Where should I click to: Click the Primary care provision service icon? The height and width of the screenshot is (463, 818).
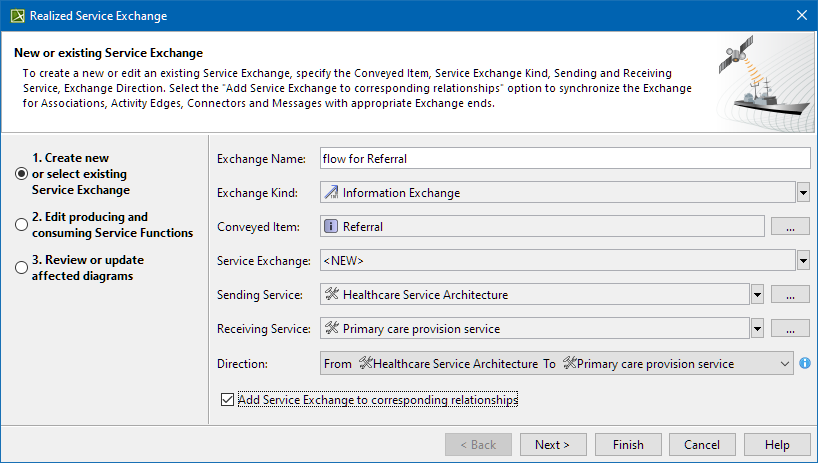(x=331, y=329)
